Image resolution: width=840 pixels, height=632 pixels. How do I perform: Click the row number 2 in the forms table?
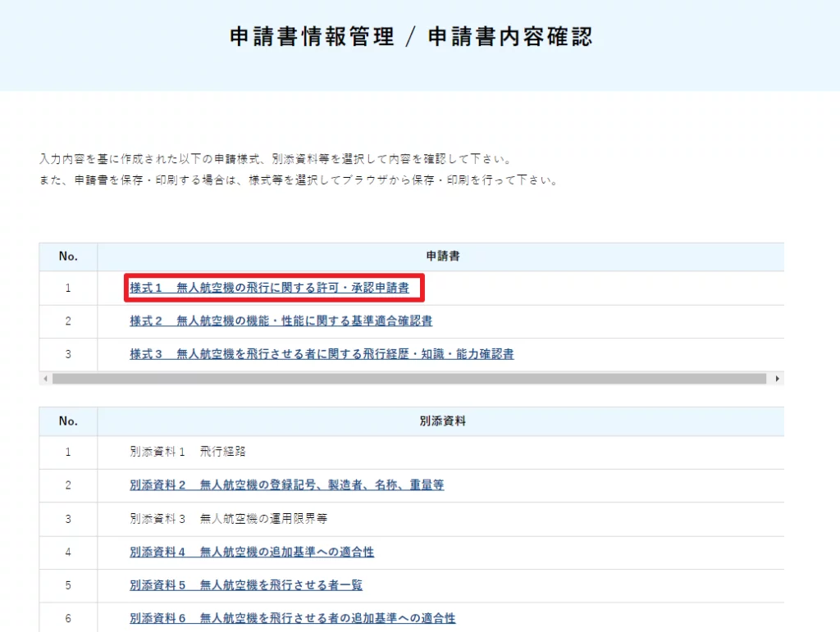68,321
